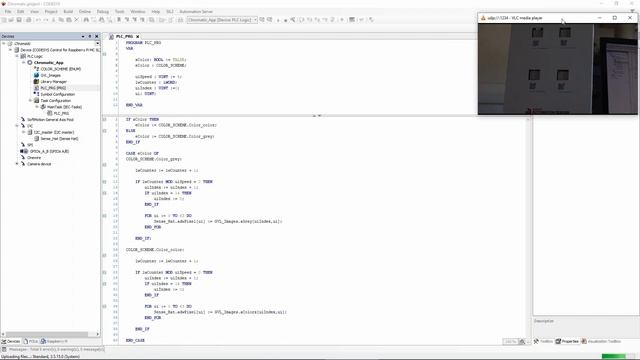The height and width of the screenshot is (360, 640).
Task: Click the Redo toolbar icon
Action: (46, 20)
